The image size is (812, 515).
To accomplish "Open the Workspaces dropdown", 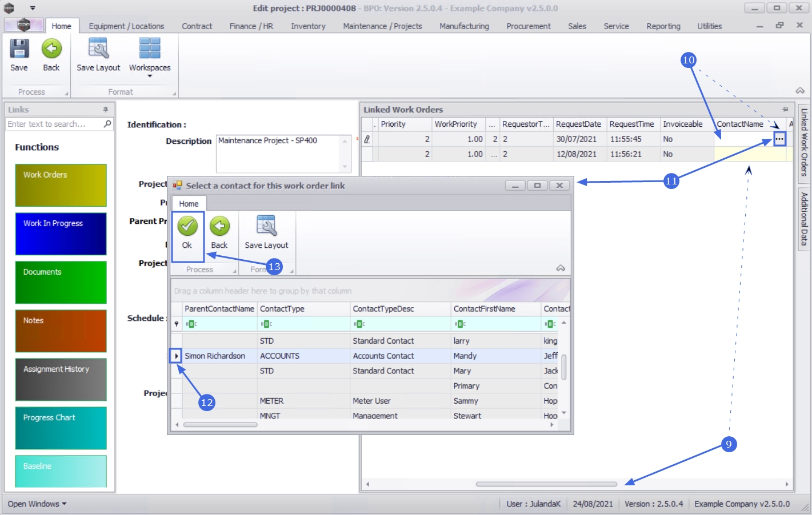I will [150, 57].
